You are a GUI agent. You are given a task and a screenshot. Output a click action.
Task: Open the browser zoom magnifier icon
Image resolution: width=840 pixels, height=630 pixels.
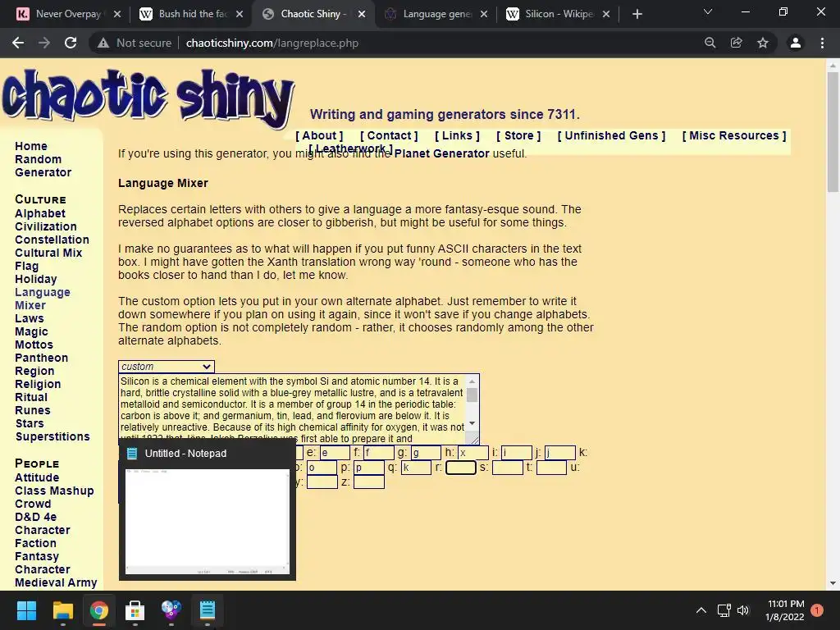point(710,43)
